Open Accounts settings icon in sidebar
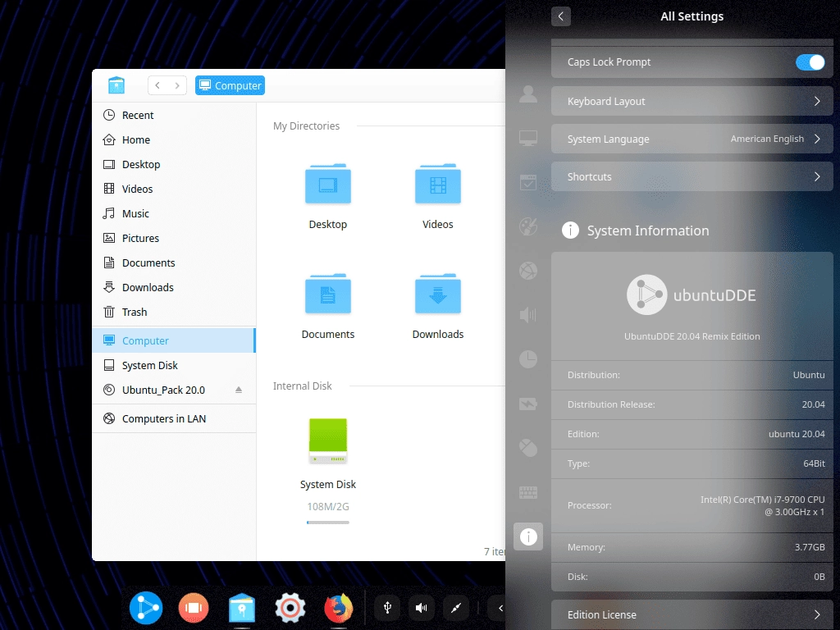 tap(528, 94)
